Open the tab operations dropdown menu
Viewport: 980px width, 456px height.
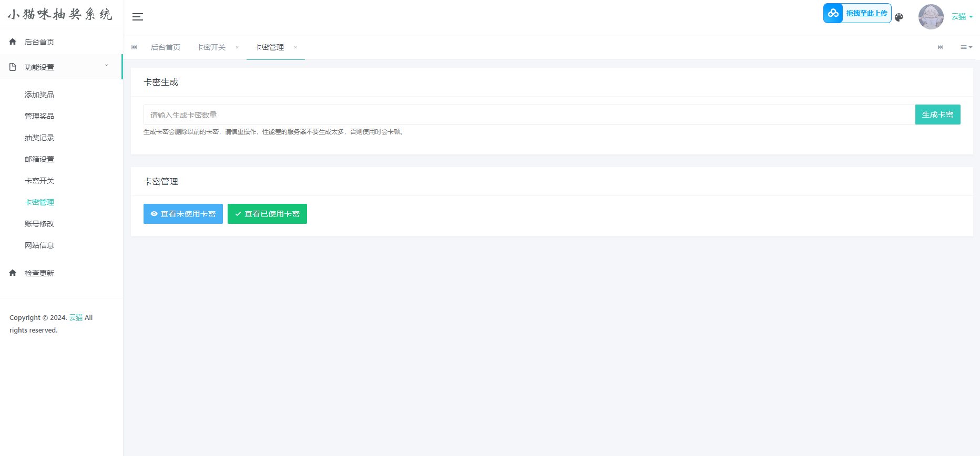[x=966, y=47]
